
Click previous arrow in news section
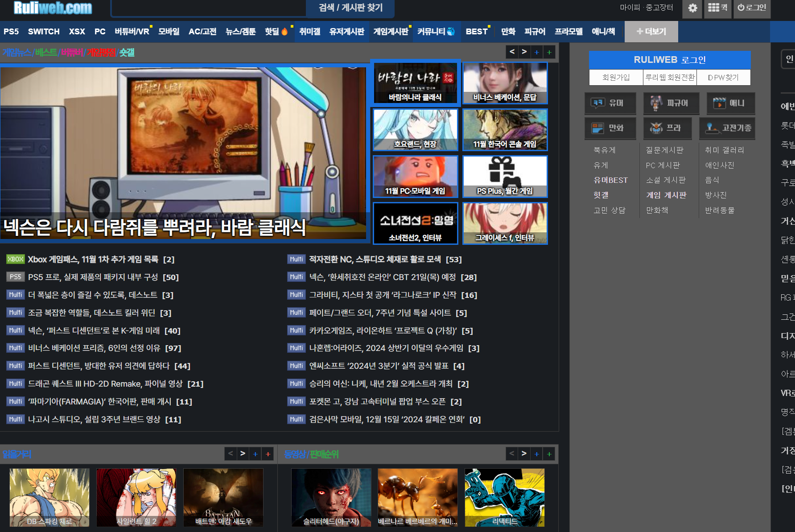coord(512,52)
